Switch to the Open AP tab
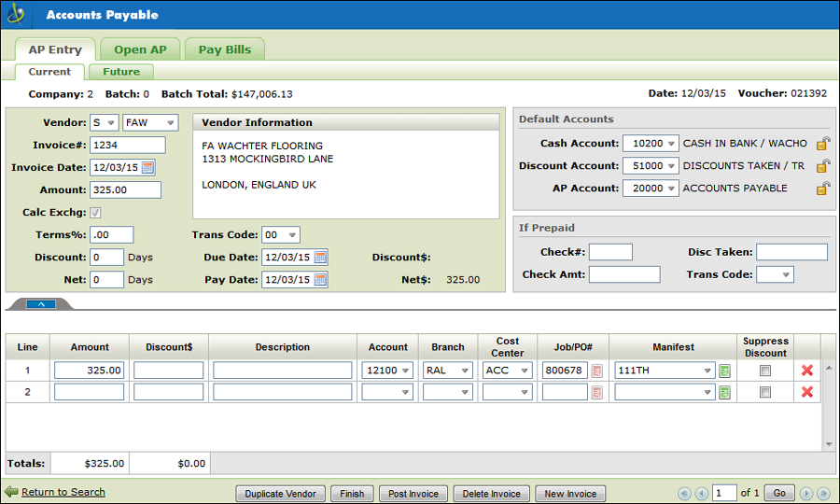Image resolution: width=840 pixels, height=504 pixels. (140, 49)
